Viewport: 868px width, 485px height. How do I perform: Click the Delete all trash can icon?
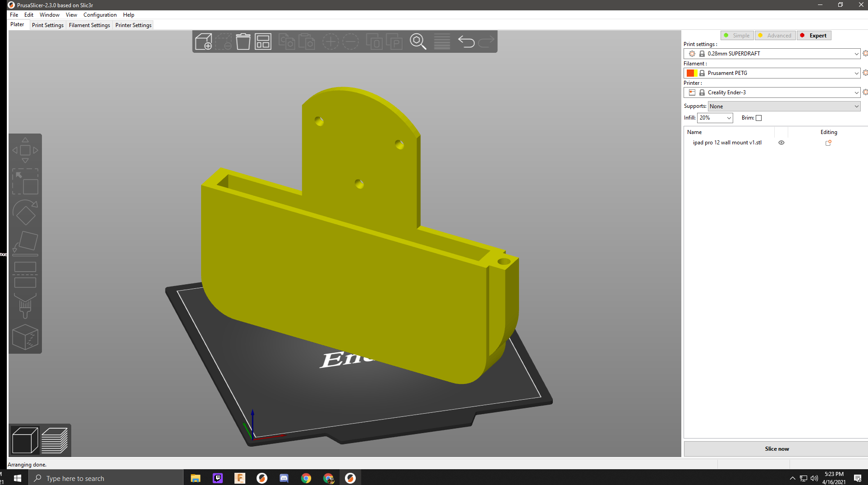point(243,42)
